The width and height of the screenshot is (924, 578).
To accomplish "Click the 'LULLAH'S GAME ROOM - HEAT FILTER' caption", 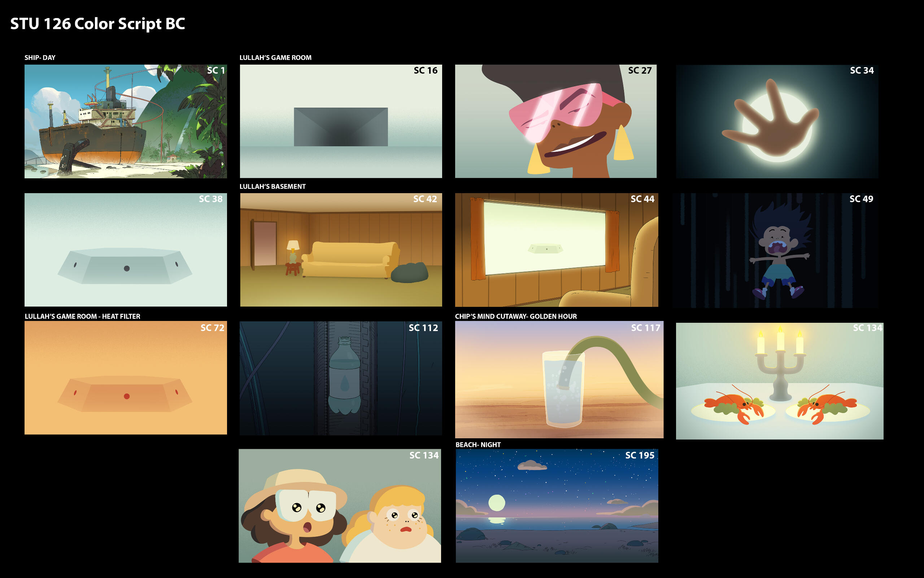I will click(83, 317).
